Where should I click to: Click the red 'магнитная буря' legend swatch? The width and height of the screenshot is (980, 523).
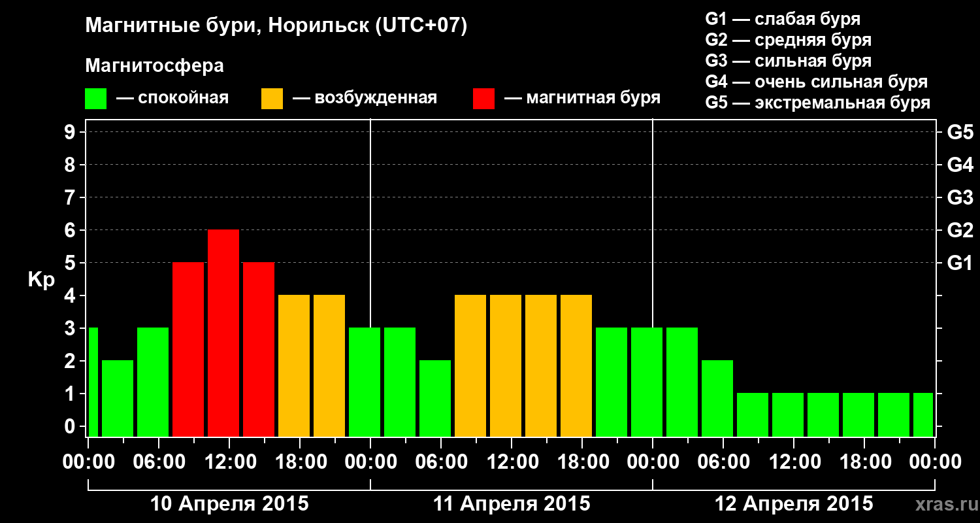pyautogui.click(x=483, y=99)
